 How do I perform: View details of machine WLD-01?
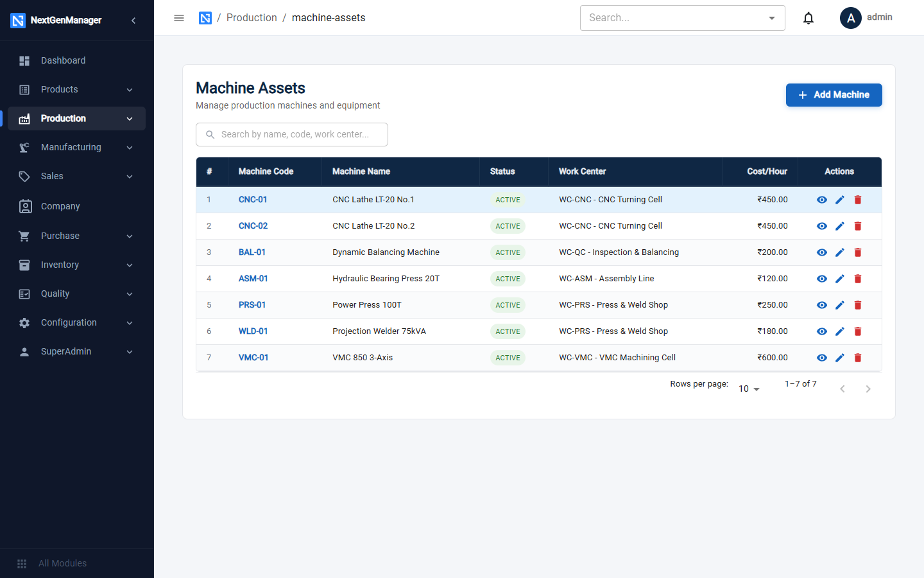pos(821,331)
